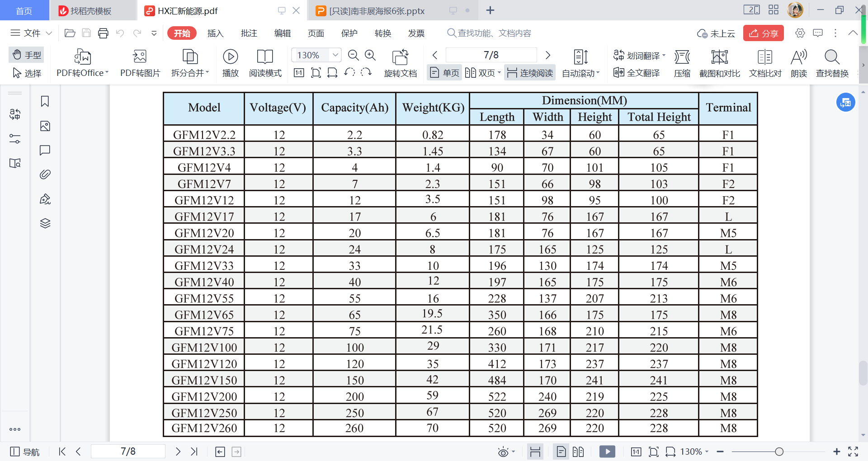Open the bookmark panel in sidebar
This screenshot has height=461, width=868.
click(45, 101)
